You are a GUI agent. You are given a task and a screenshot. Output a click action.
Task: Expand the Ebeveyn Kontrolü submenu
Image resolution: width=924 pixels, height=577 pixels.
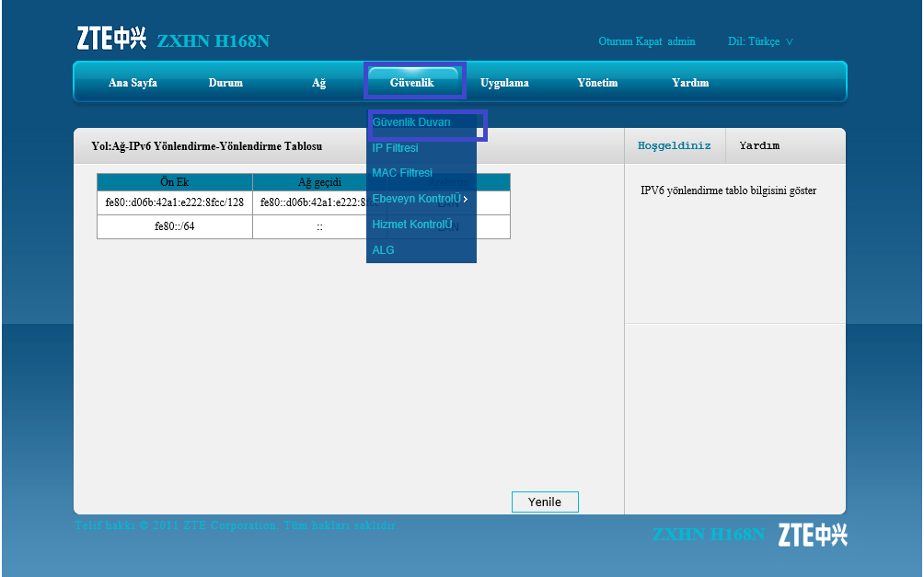coord(422,199)
